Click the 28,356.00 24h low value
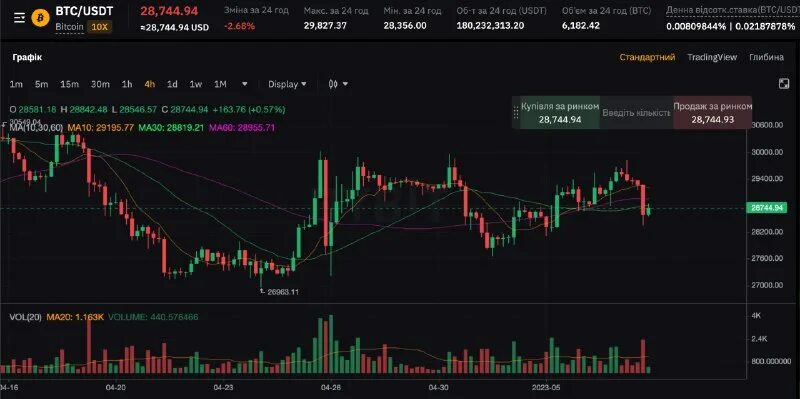This screenshot has height=399, width=800. point(405,26)
